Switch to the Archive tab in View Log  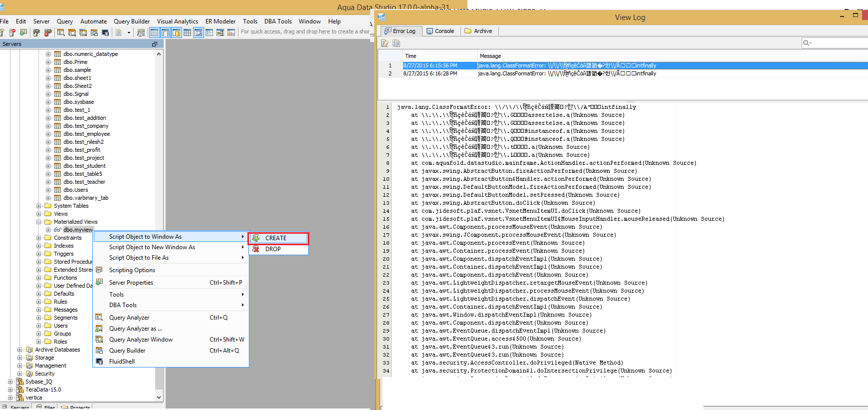479,31
